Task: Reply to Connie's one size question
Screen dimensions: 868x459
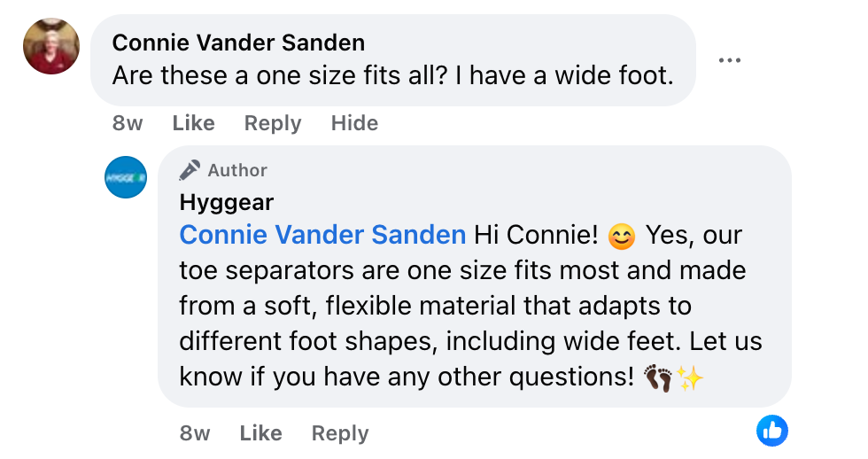Action: [x=273, y=123]
